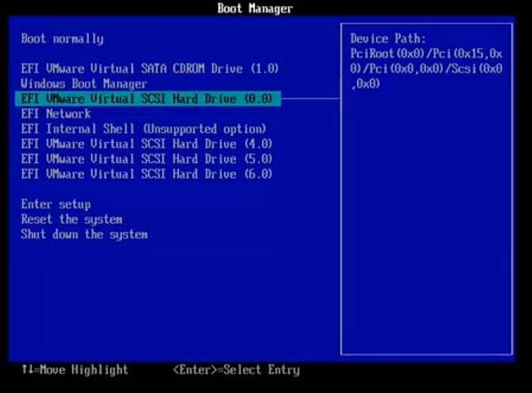
Task: Select the Boot normally entry
Action: click(x=62, y=39)
